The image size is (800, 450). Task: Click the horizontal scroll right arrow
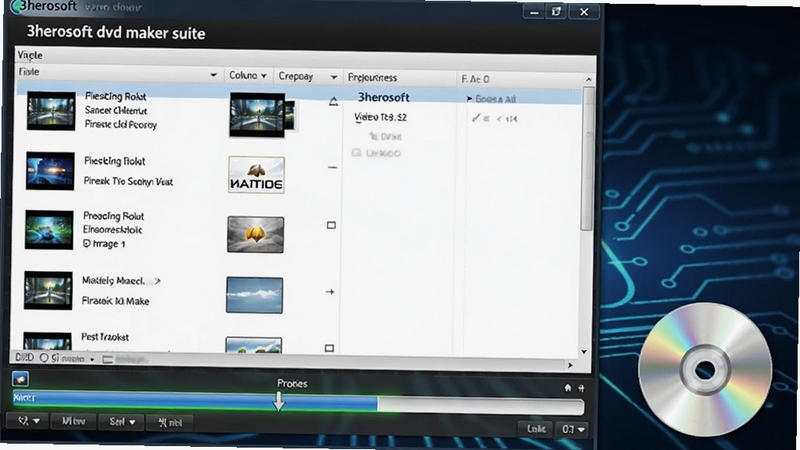tap(570, 365)
